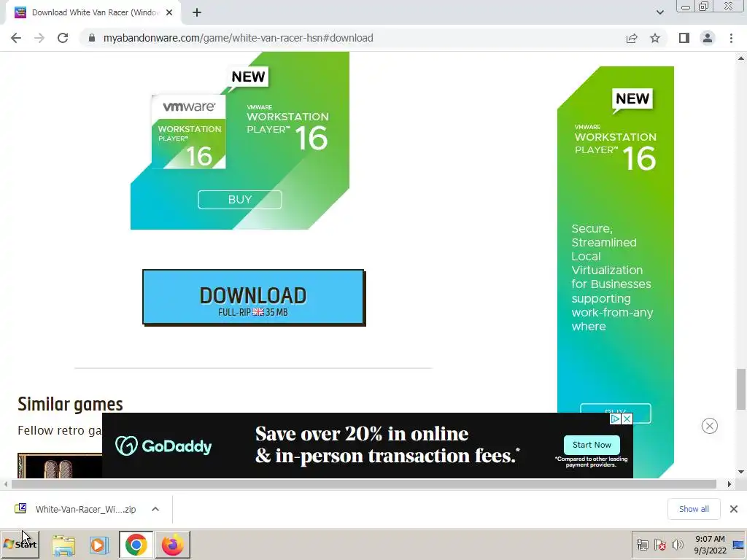Launch the media player from the taskbar

tap(99, 545)
